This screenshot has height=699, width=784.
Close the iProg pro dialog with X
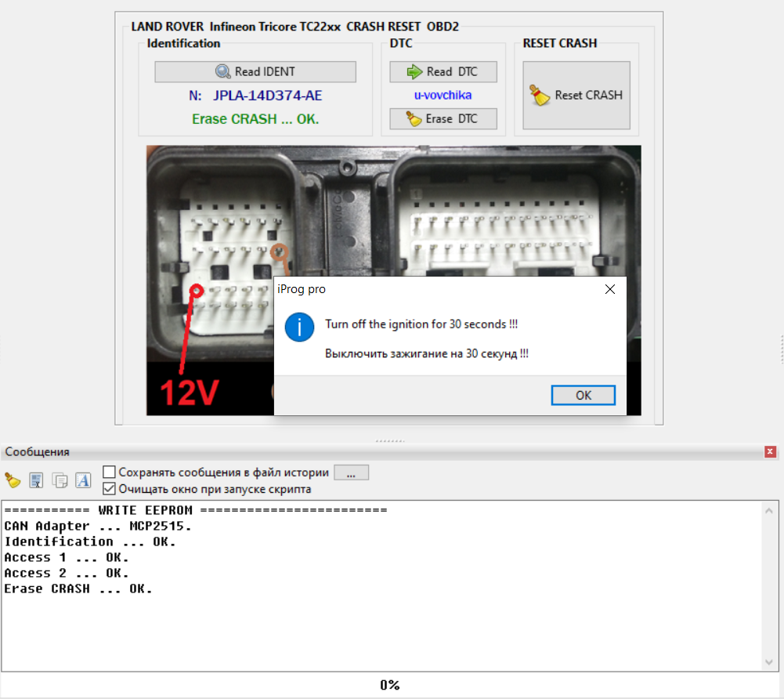point(609,289)
